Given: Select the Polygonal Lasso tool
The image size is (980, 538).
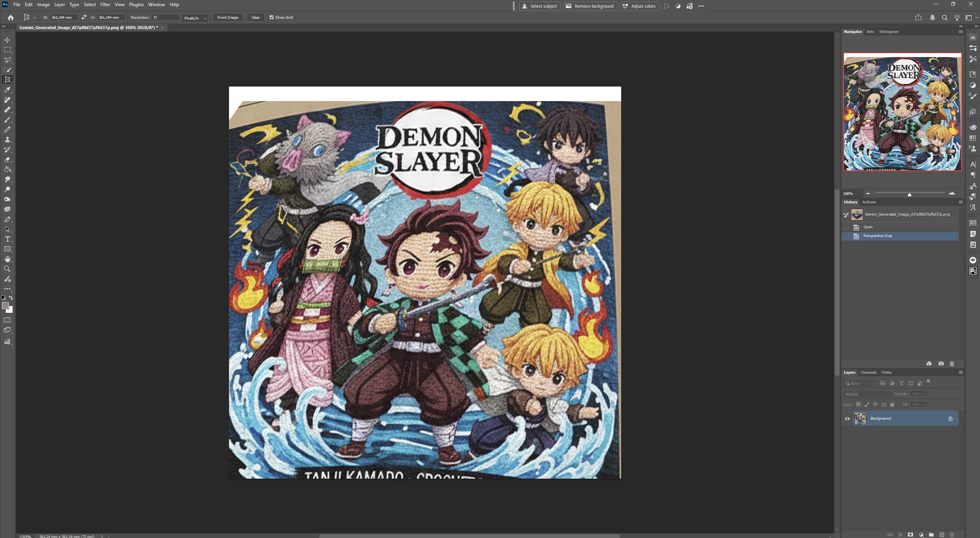Looking at the screenshot, I should pyautogui.click(x=7, y=60).
